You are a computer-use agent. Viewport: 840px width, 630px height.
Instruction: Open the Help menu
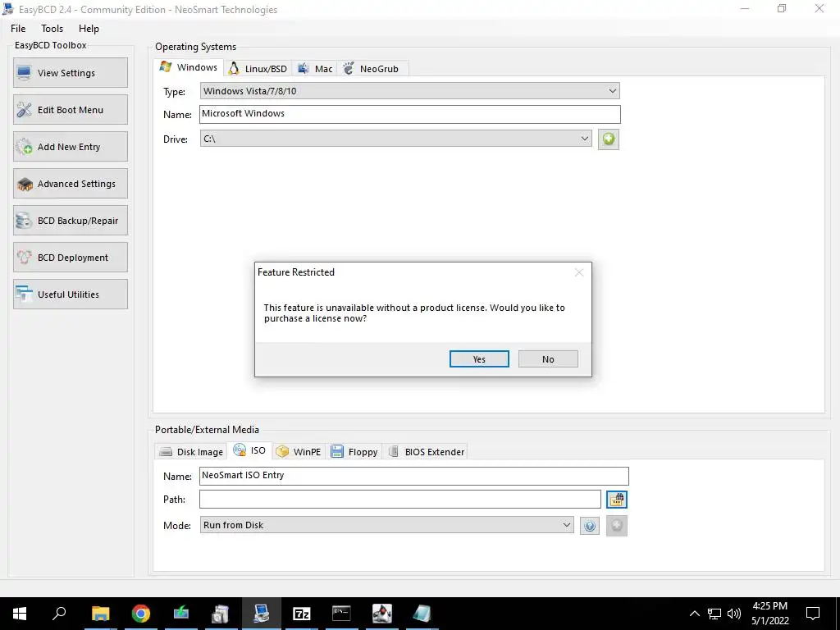click(89, 29)
